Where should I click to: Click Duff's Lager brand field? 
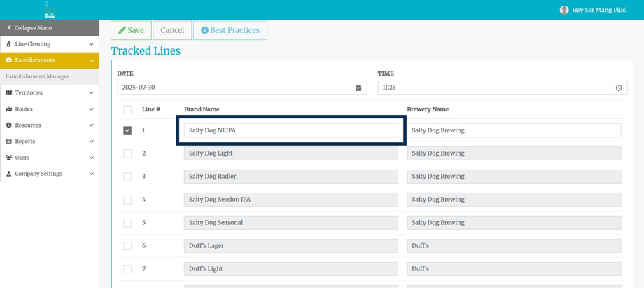[x=291, y=246]
